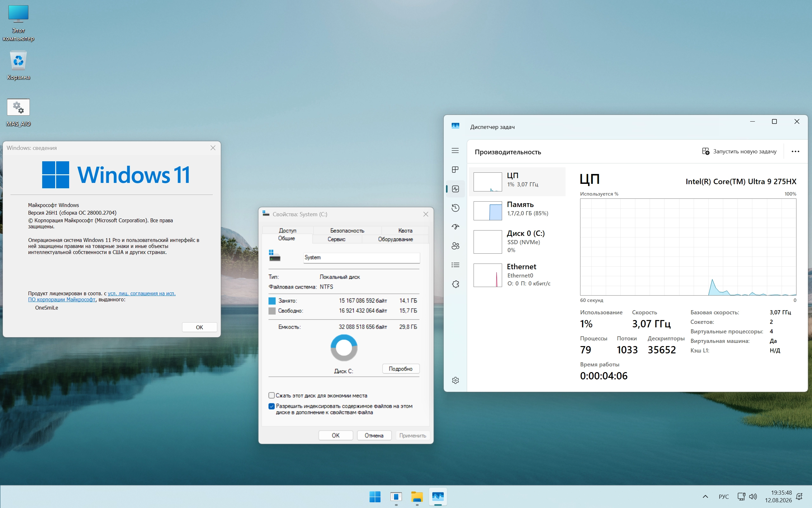
Task: Click the Процессы count 79
Action: (x=586, y=350)
